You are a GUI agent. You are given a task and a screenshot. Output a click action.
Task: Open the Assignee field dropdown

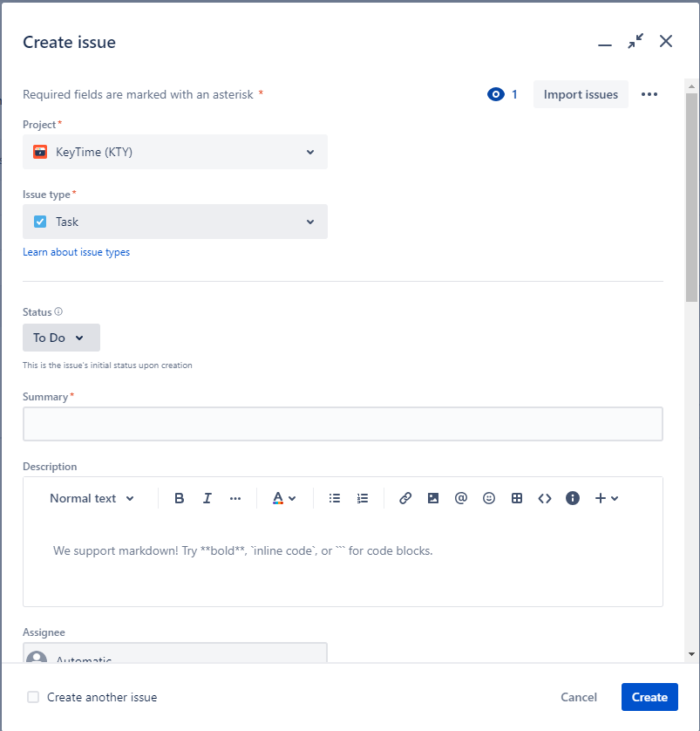coord(175,652)
